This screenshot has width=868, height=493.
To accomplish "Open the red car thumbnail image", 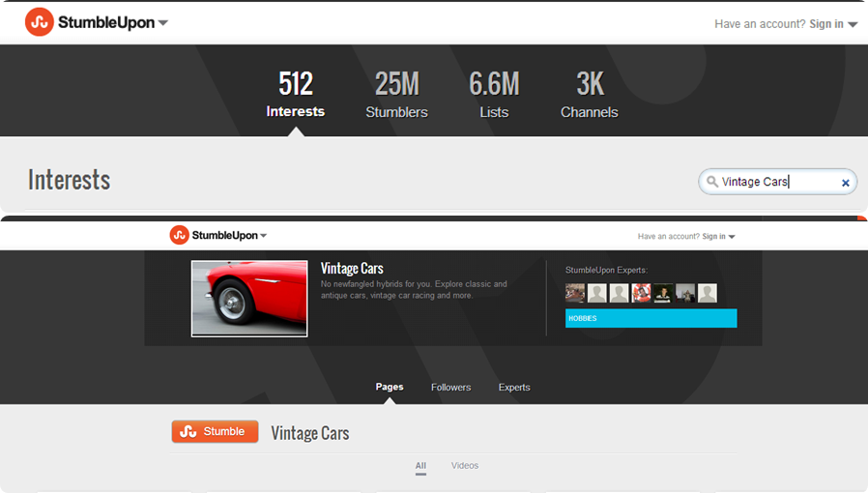I will pos(249,299).
